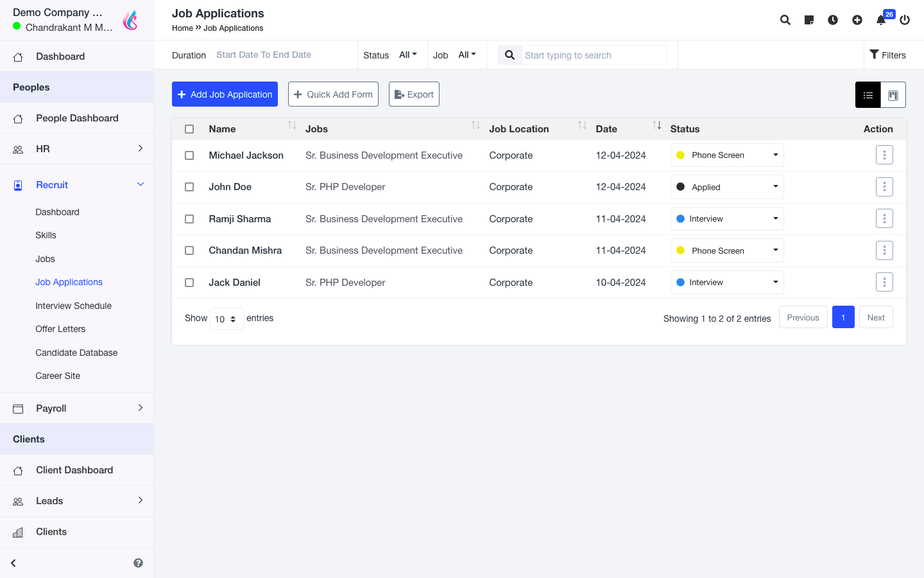
Task: Open status dropdown for Ramji Sharma
Action: pos(727,219)
